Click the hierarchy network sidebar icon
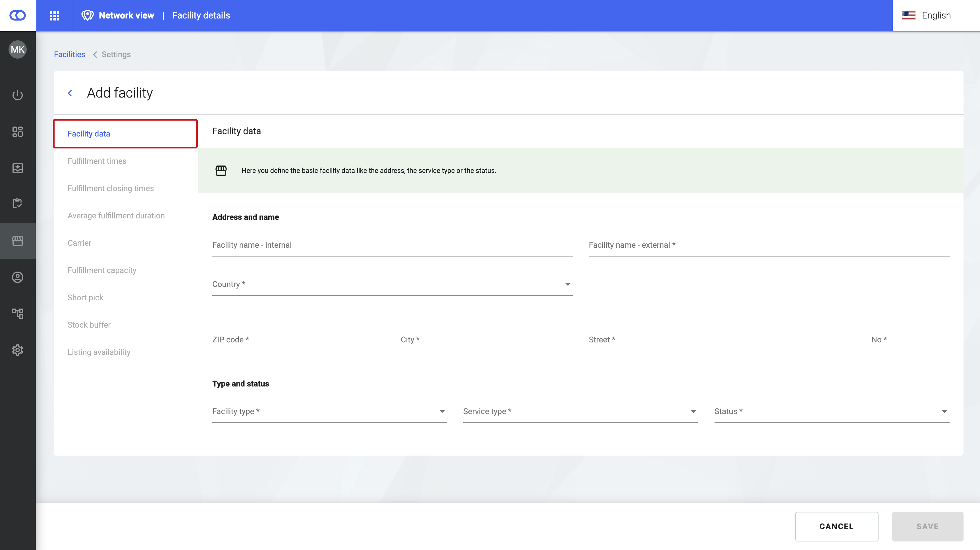980x550 pixels. [x=18, y=314]
